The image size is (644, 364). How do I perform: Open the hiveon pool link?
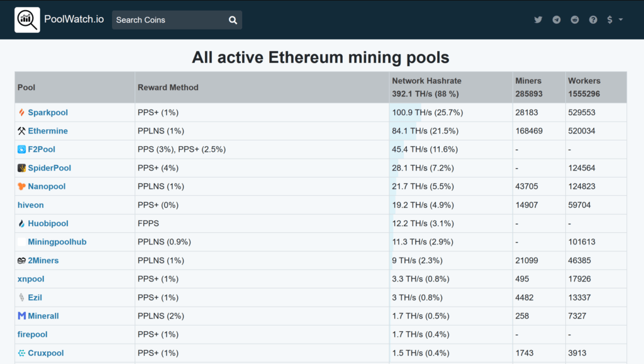click(x=31, y=205)
